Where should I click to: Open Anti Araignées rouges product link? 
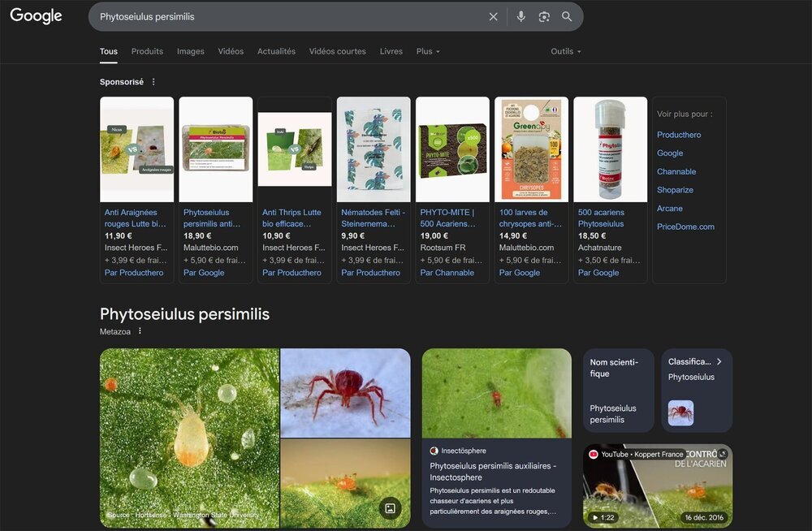tap(135, 218)
